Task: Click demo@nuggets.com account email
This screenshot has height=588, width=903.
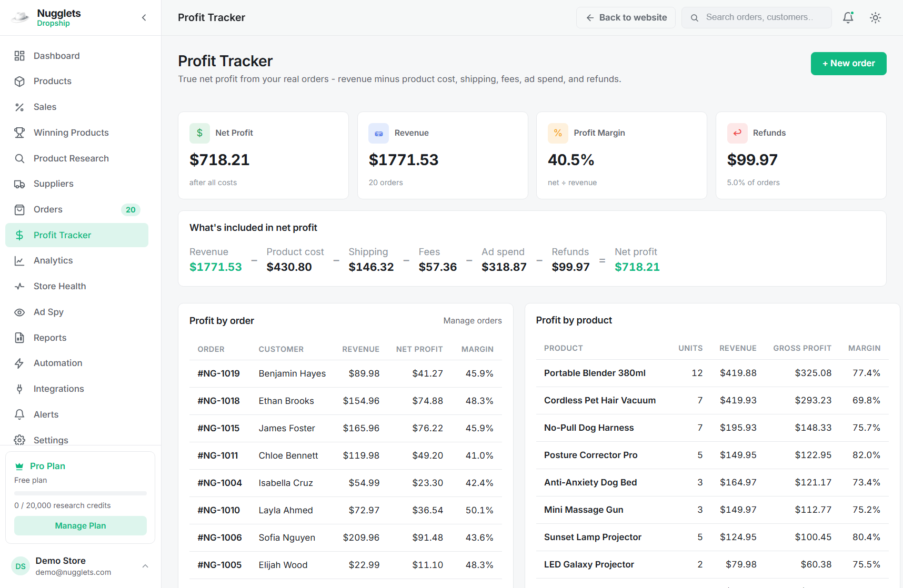Action: click(x=73, y=573)
